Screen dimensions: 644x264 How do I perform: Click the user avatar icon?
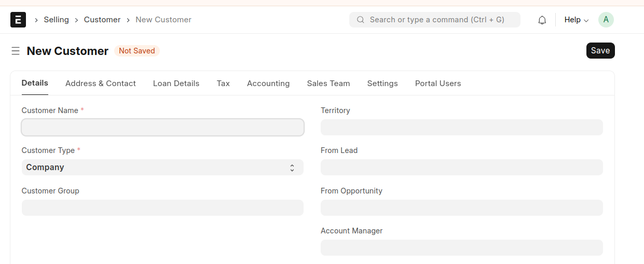(x=606, y=20)
